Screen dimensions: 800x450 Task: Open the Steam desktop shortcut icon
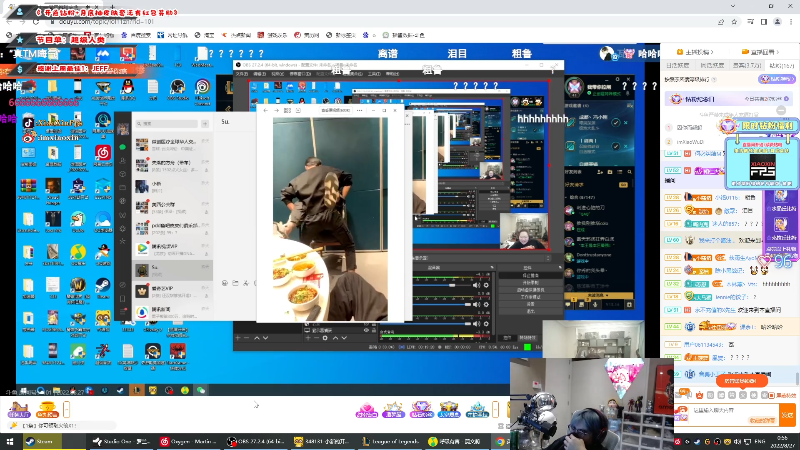tap(103, 288)
